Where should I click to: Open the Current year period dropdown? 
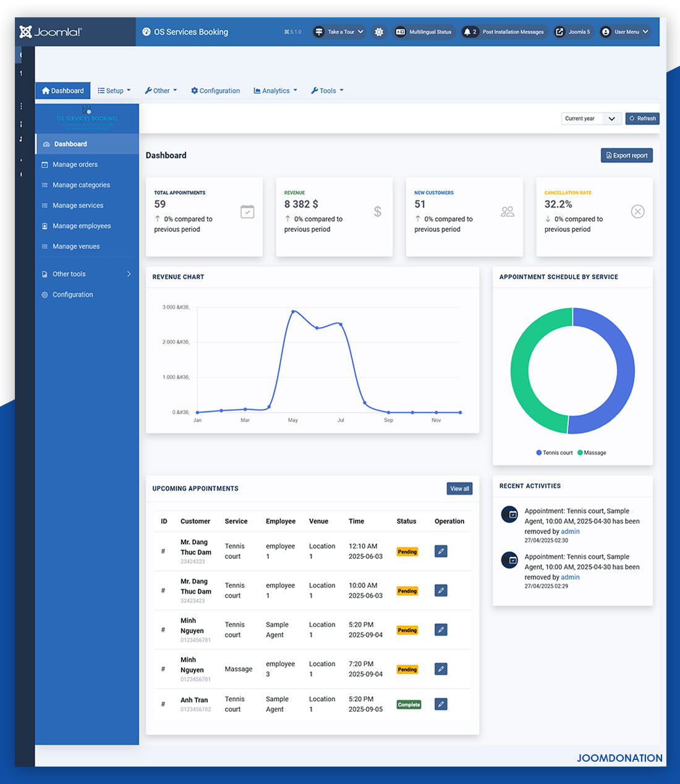pos(590,119)
